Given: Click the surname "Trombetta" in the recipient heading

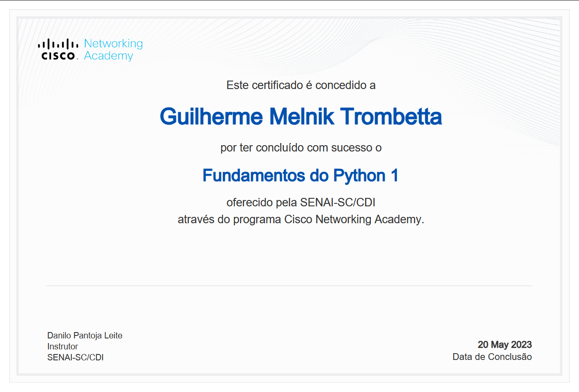Looking at the screenshot, I should coord(391,117).
